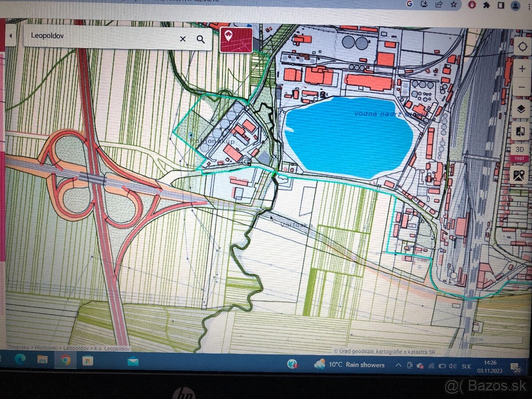Open the red cadastre map theme thumbnail
This screenshot has width=532, height=399.
coord(236,40)
